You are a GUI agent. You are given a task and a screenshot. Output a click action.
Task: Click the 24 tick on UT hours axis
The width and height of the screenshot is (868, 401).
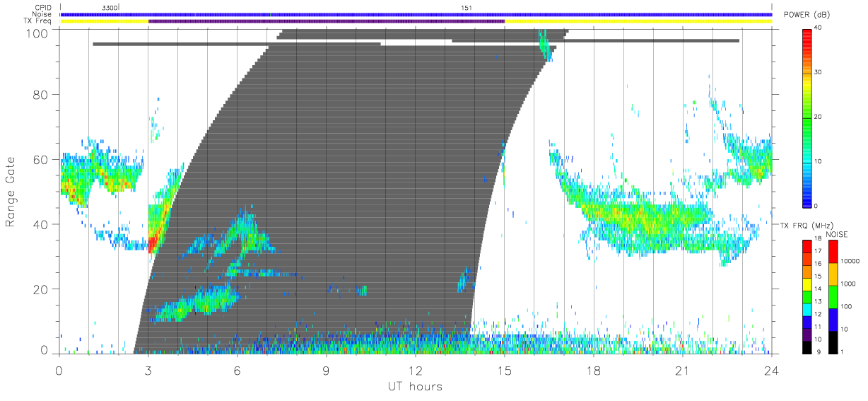[x=772, y=371]
